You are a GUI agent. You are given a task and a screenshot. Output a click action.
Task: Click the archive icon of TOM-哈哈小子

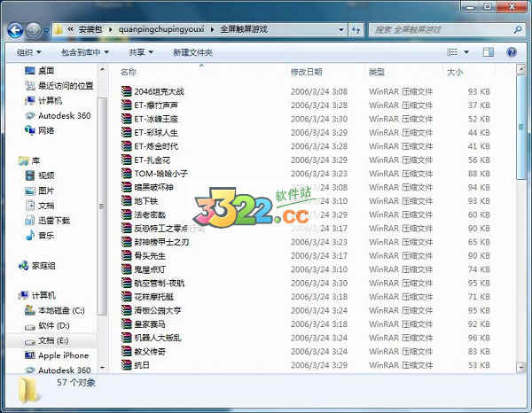pos(126,174)
